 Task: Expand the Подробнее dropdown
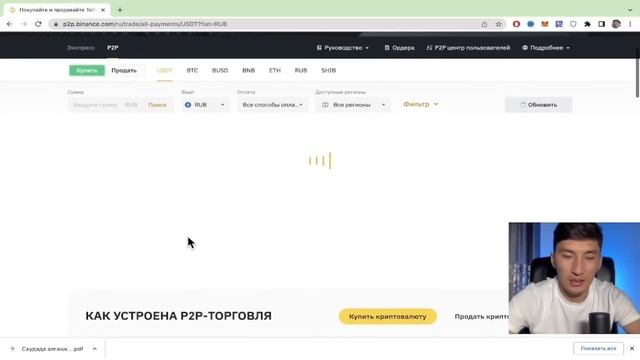point(546,48)
